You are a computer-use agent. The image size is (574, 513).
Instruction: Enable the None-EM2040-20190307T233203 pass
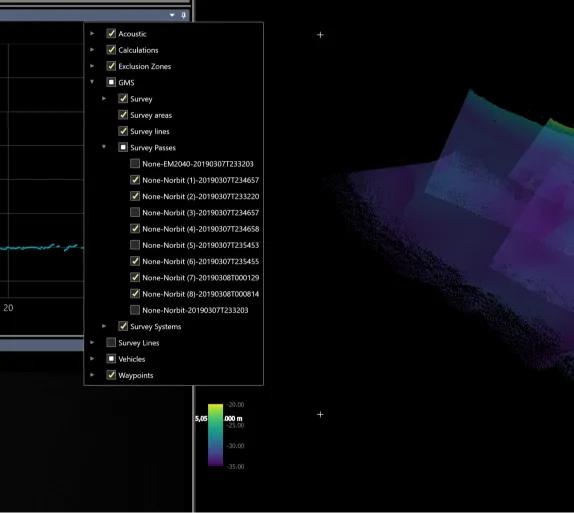pyautogui.click(x=135, y=163)
